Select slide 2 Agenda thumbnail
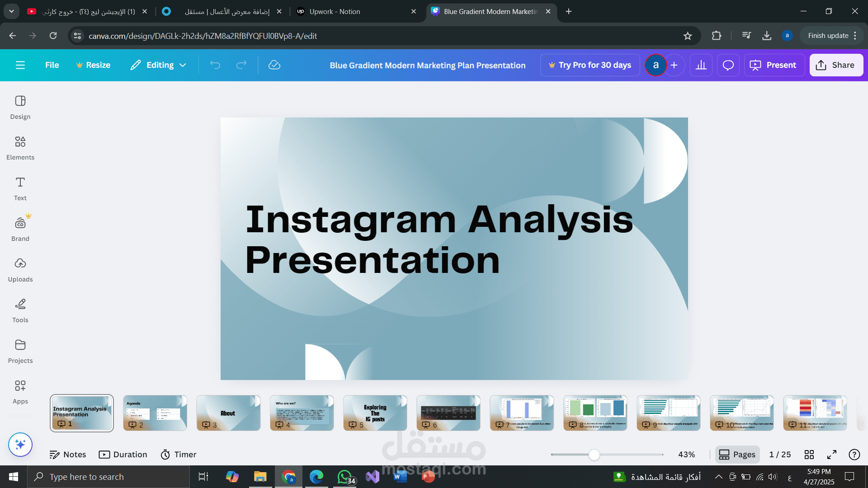The height and width of the screenshot is (488, 868). coord(155,413)
